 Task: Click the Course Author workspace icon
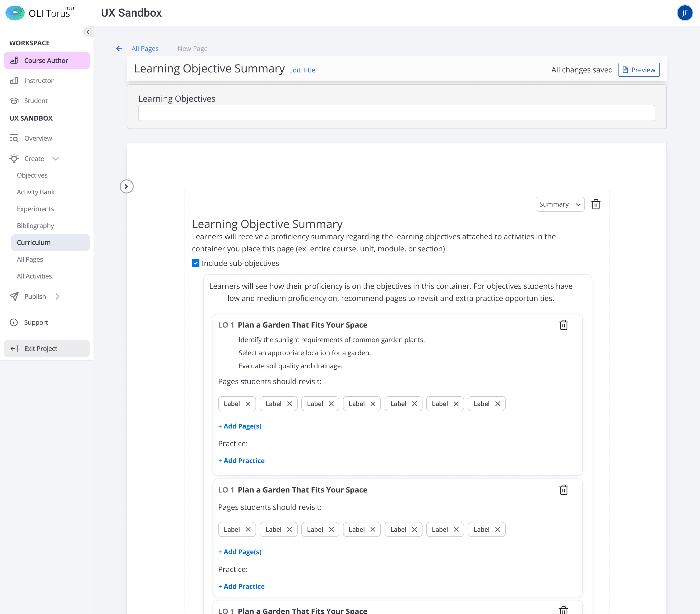tap(14, 61)
